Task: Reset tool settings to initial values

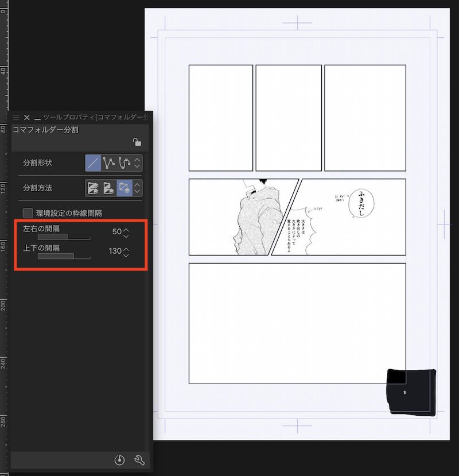Action: click(119, 460)
